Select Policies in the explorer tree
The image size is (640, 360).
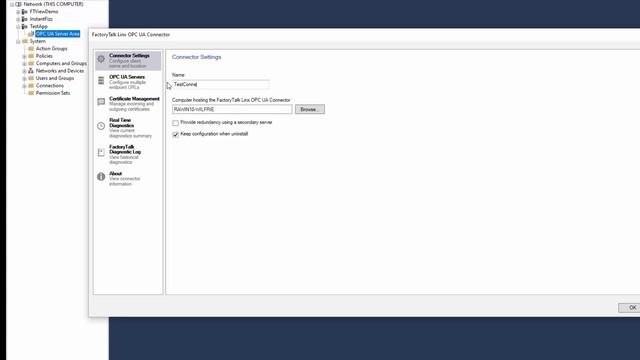pyautogui.click(x=44, y=56)
